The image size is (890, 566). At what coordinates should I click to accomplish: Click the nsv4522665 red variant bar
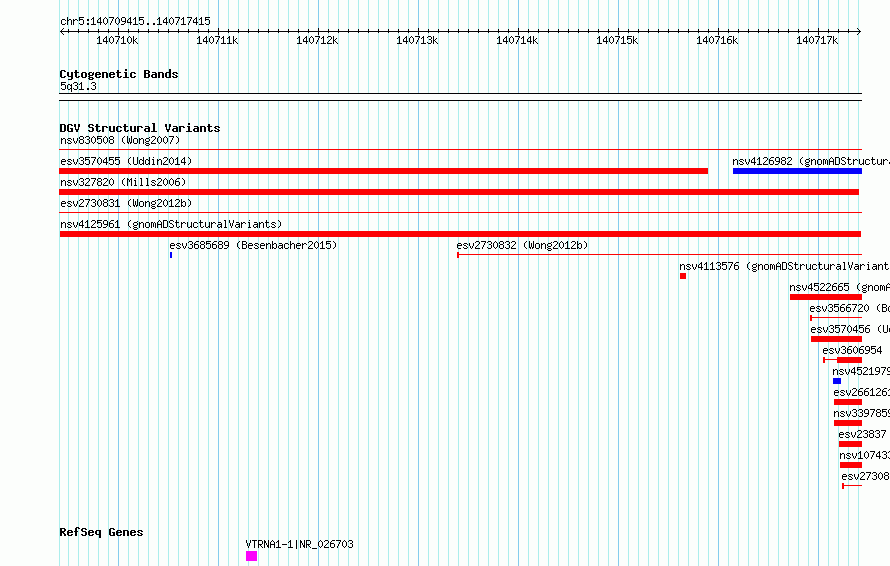click(826, 297)
